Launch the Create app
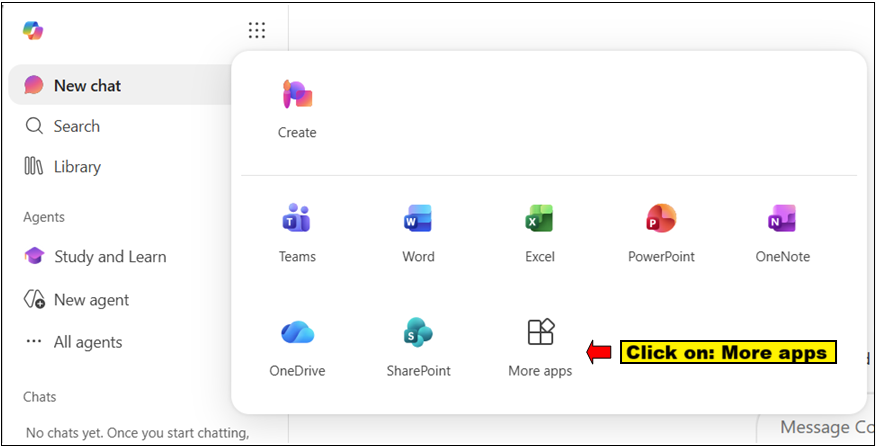Image resolution: width=877 pixels, height=448 pixels. click(x=297, y=110)
